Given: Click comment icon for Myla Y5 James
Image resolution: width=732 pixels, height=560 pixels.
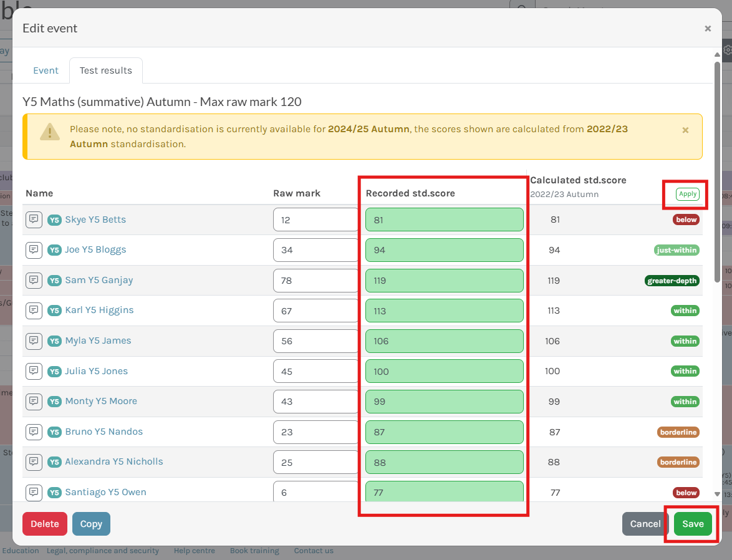Looking at the screenshot, I should click(x=34, y=340).
